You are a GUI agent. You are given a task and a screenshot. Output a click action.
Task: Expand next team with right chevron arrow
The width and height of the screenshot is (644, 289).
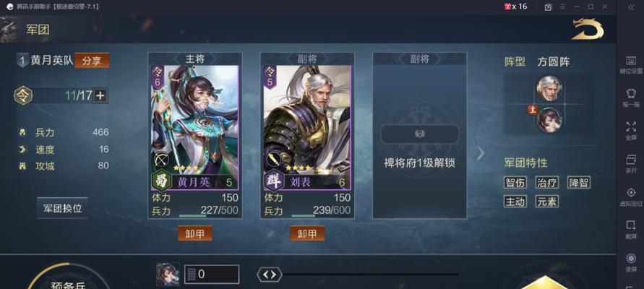point(481,153)
